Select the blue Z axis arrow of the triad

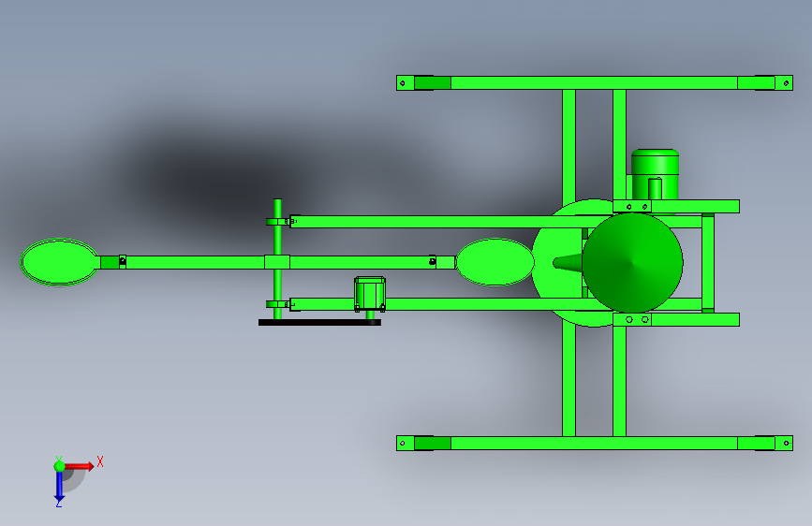(x=59, y=487)
